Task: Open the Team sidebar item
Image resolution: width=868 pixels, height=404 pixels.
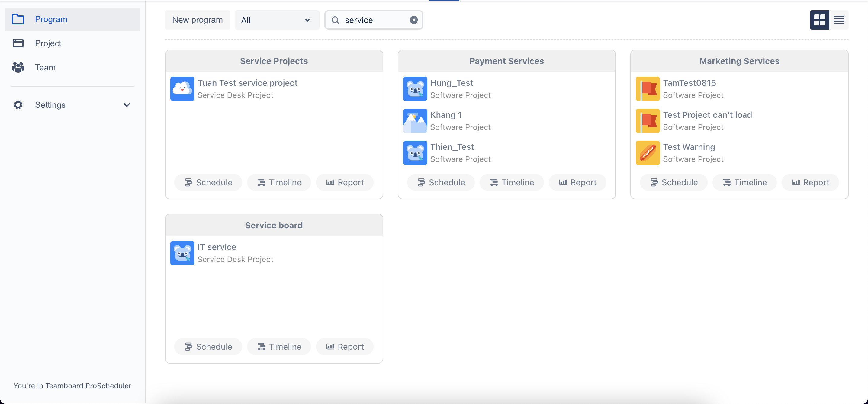Action: (45, 67)
